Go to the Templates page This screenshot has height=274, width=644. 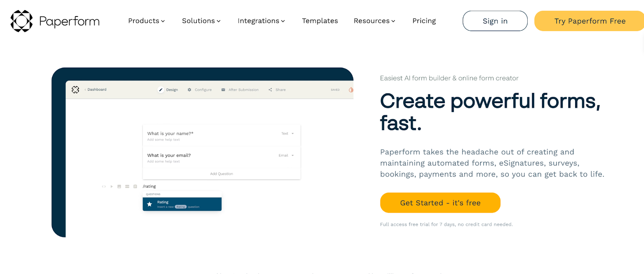tap(320, 21)
